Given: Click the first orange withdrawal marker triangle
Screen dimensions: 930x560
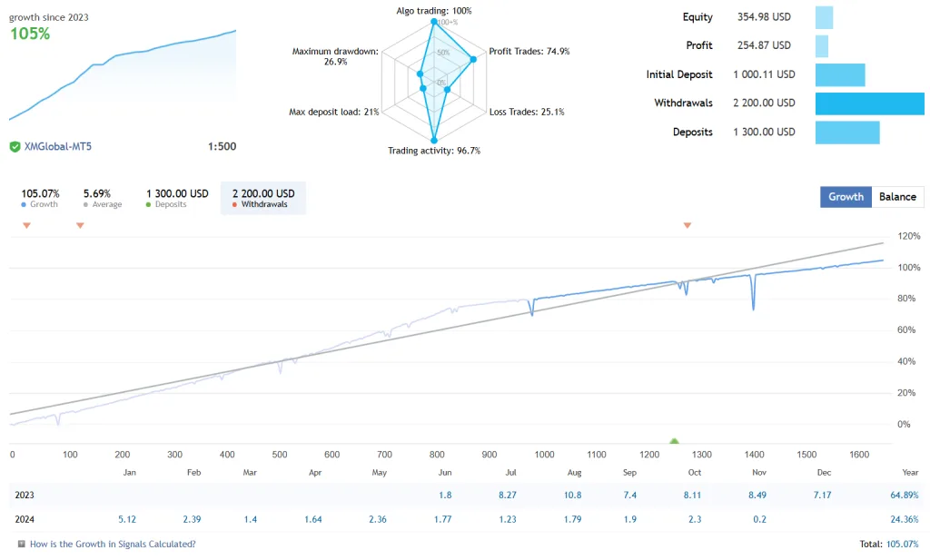Looking at the screenshot, I should click(26, 226).
